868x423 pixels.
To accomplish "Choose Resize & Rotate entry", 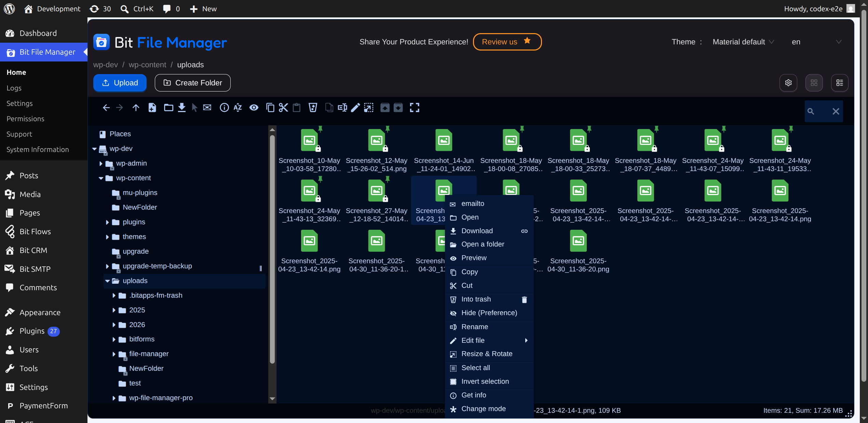I will pos(489,354).
